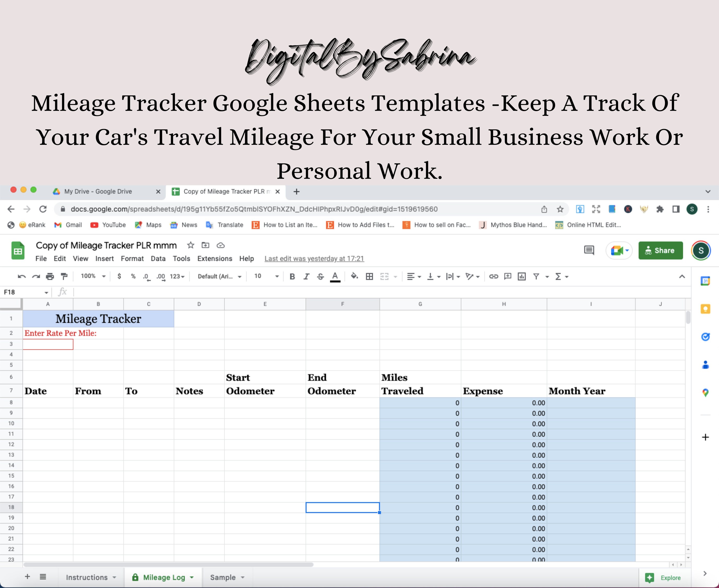Toggle italic formatting
The height and width of the screenshot is (588, 719).
tap(306, 277)
